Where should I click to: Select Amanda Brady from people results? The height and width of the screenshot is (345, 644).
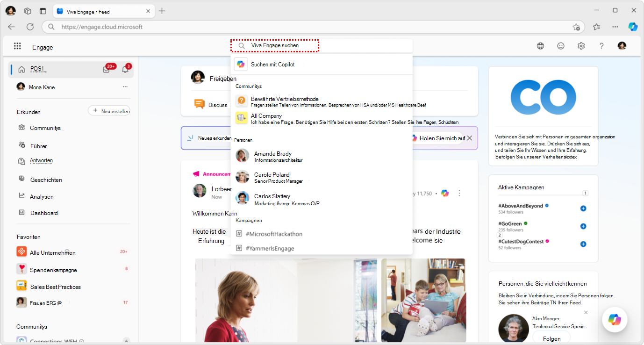pyautogui.click(x=322, y=156)
